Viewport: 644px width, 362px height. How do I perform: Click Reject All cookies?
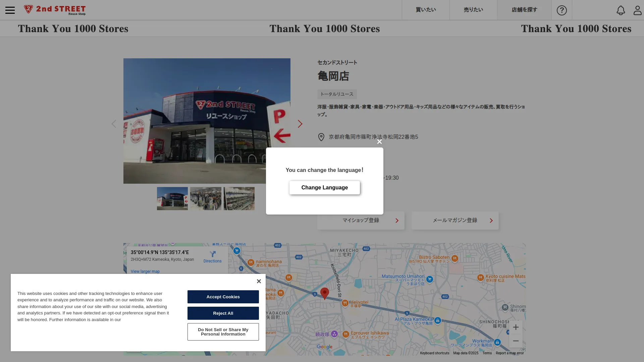tap(223, 313)
